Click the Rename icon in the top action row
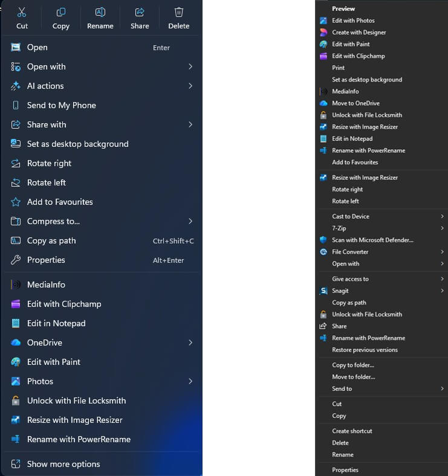Screen dimensions: 448x476 tap(100, 13)
